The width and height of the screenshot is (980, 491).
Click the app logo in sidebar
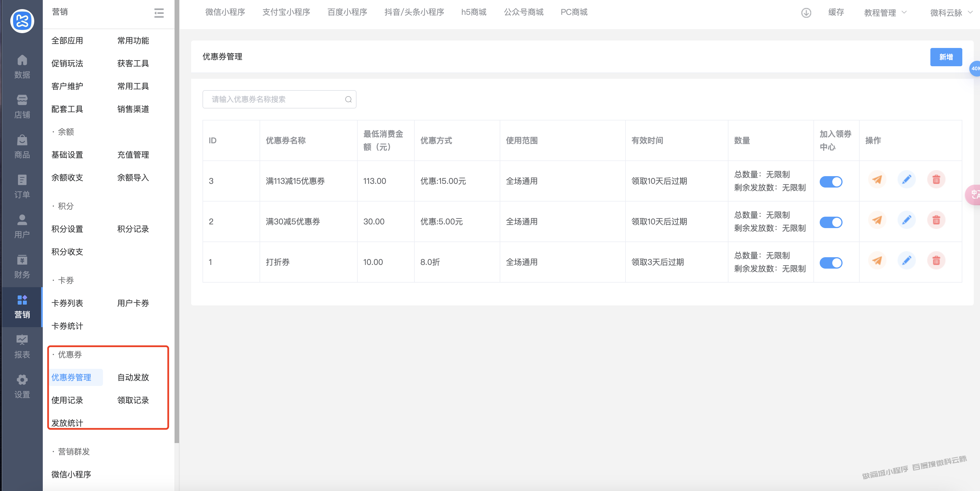tap(22, 21)
